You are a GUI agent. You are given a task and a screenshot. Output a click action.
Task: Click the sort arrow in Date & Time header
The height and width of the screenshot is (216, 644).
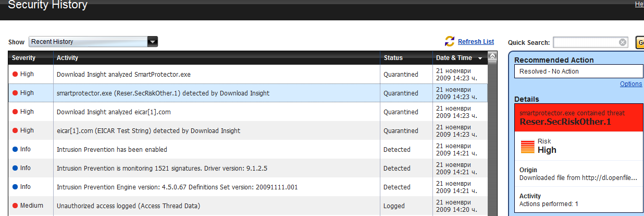click(x=480, y=58)
